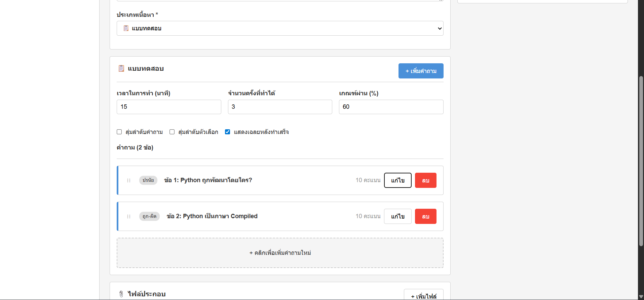Click dashed area to add new question
Viewport: 644px width, 300px height.
[280, 253]
